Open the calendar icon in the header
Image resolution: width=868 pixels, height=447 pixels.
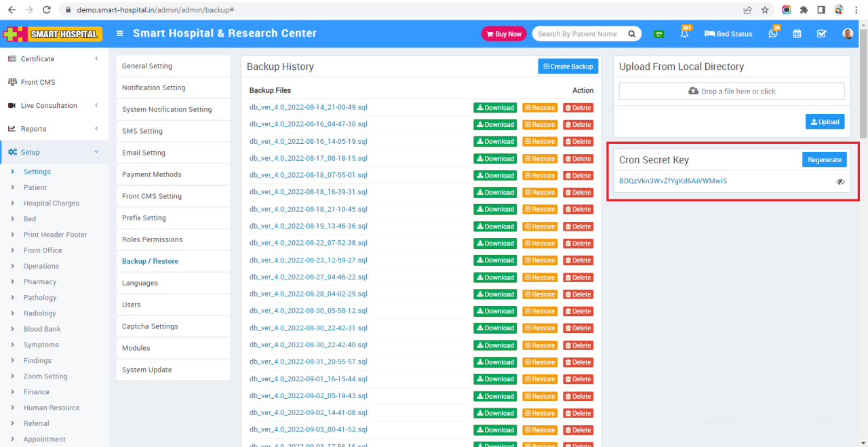click(797, 33)
